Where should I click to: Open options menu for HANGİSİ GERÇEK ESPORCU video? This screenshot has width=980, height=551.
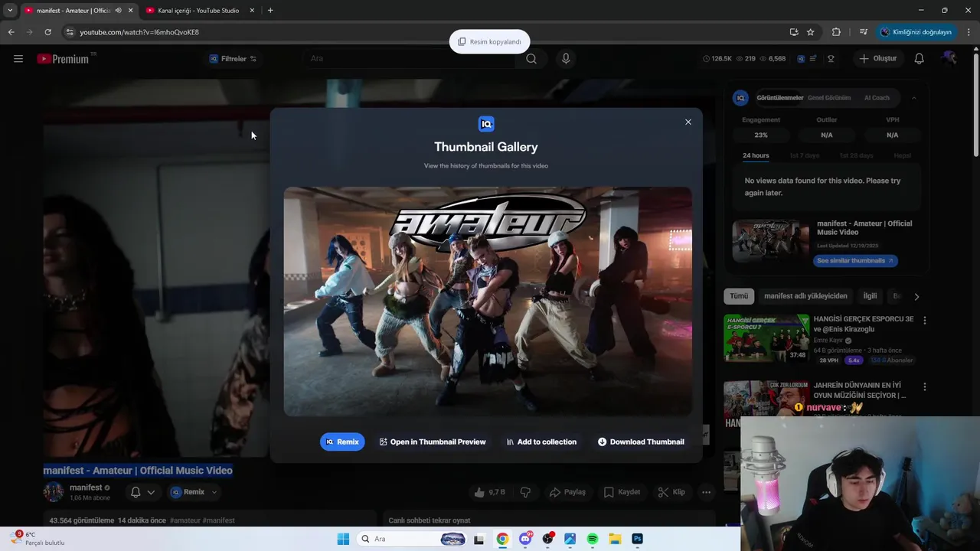(924, 321)
